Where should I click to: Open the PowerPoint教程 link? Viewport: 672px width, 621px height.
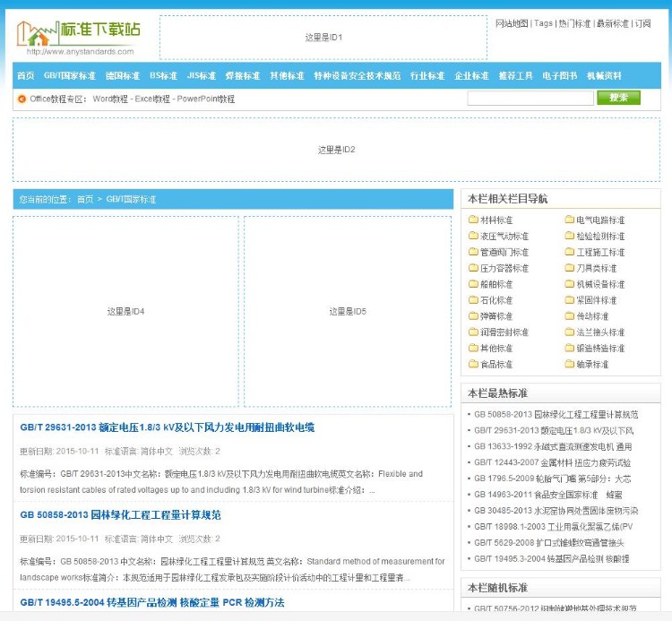[206, 99]
